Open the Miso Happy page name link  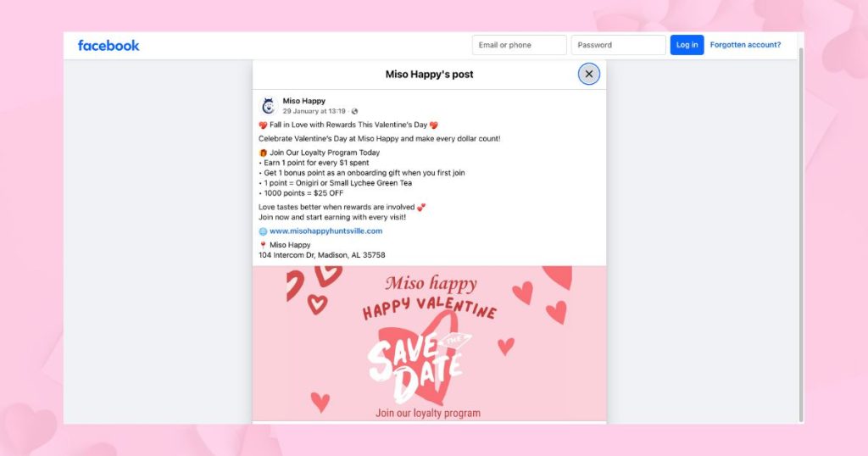click(303, 101)
